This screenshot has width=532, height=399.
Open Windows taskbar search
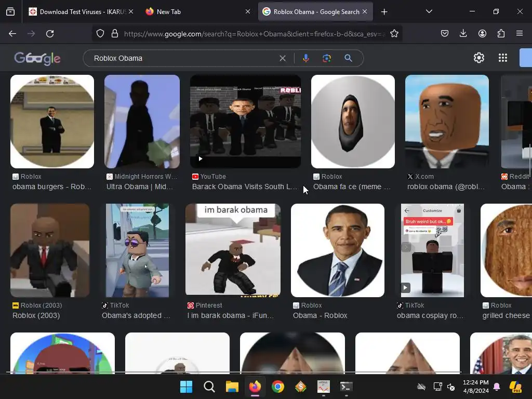click(209, 387)
